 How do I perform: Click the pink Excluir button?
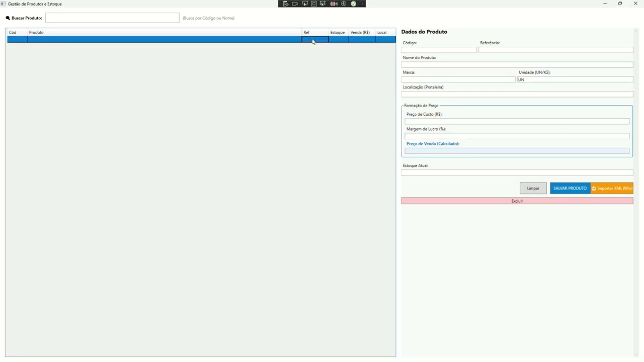(517, 201)
